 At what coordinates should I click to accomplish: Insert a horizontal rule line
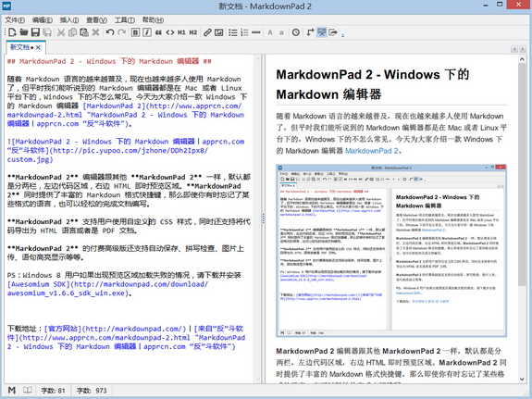point(256,32)
